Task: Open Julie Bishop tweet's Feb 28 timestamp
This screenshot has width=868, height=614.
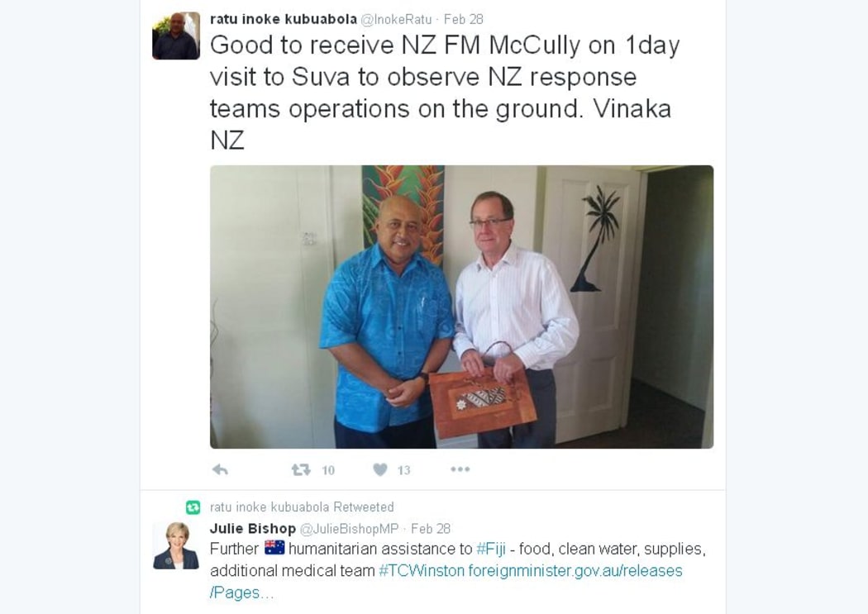Action: 431,529
